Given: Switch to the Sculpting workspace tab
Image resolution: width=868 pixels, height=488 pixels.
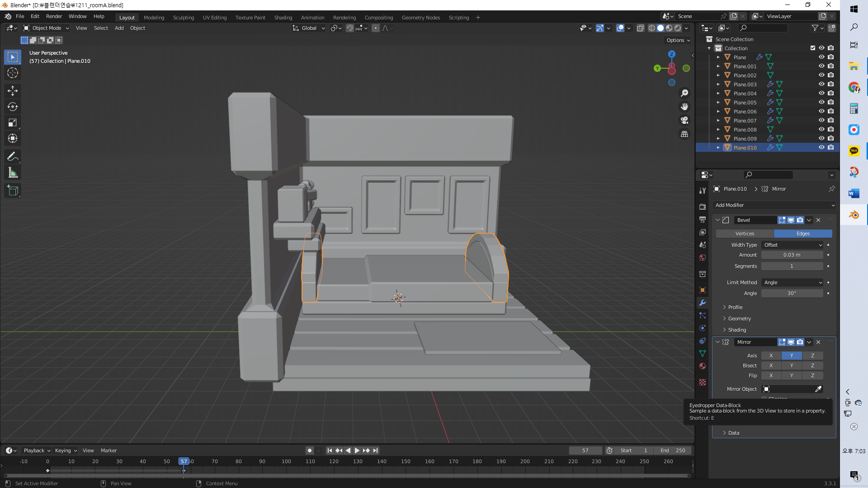Looking at the screenshot, I should [184, 18].
